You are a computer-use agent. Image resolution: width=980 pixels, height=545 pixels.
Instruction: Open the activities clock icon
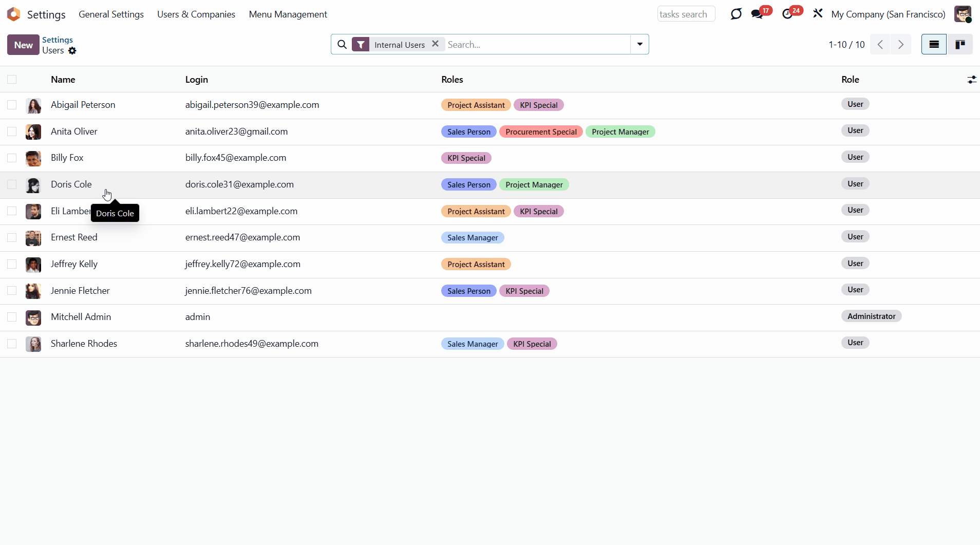(x=787, y=14)
